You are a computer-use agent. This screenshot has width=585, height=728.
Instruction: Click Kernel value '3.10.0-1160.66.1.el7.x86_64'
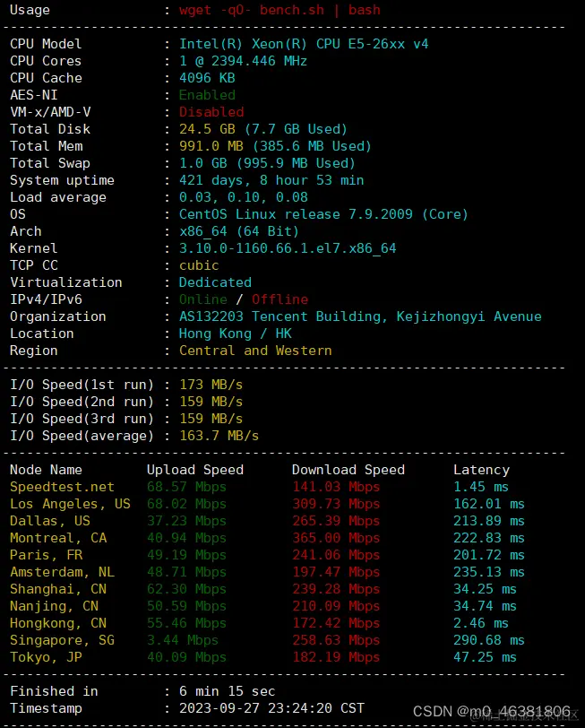288,248
